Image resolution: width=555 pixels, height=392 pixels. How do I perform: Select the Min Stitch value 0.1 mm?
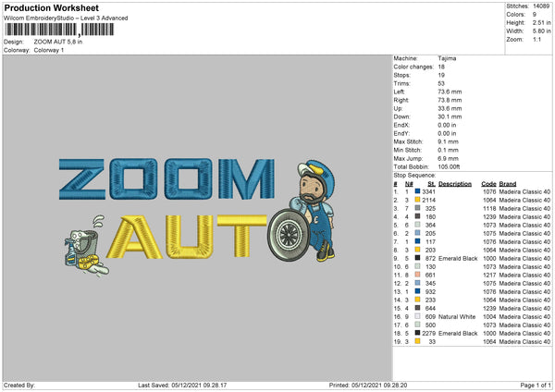tap(448, 151)
